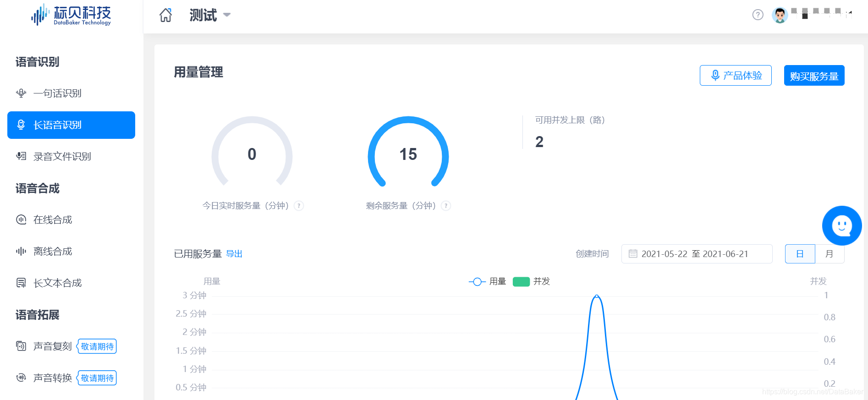Click 导出 export link
Viewport: 868px width, 400px height.
pyautogui.click(x=234, y=254)
